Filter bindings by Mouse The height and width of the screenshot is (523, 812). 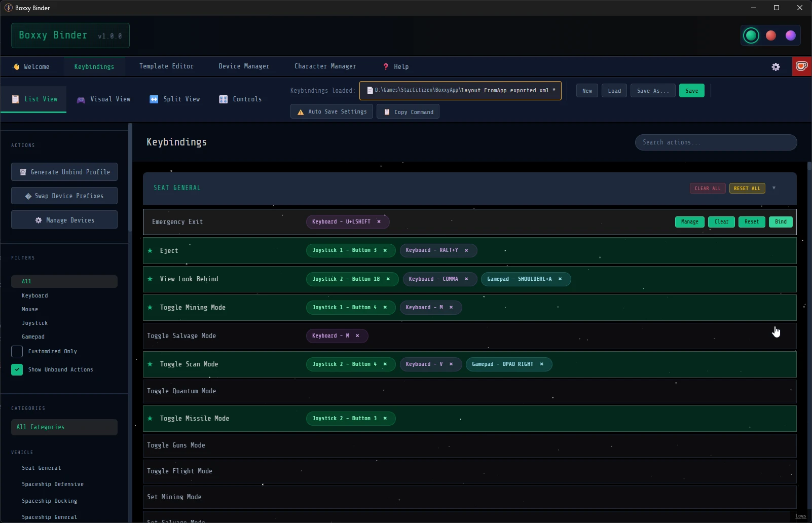pos(30,309)
